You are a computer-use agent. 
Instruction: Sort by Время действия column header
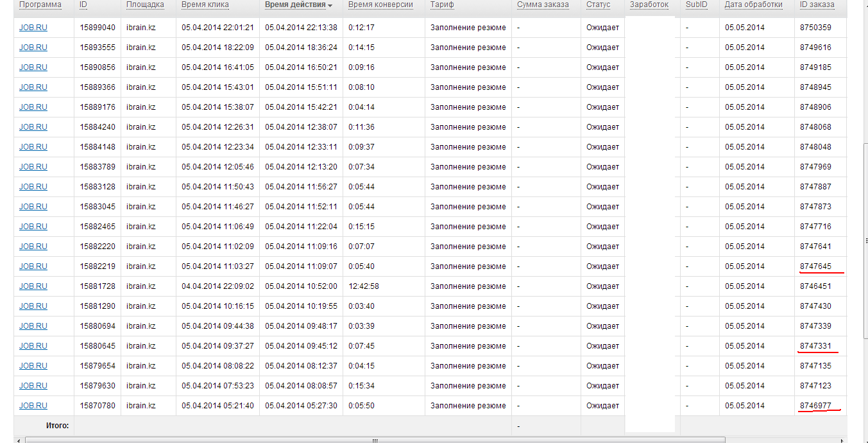[x=295, y=4]
